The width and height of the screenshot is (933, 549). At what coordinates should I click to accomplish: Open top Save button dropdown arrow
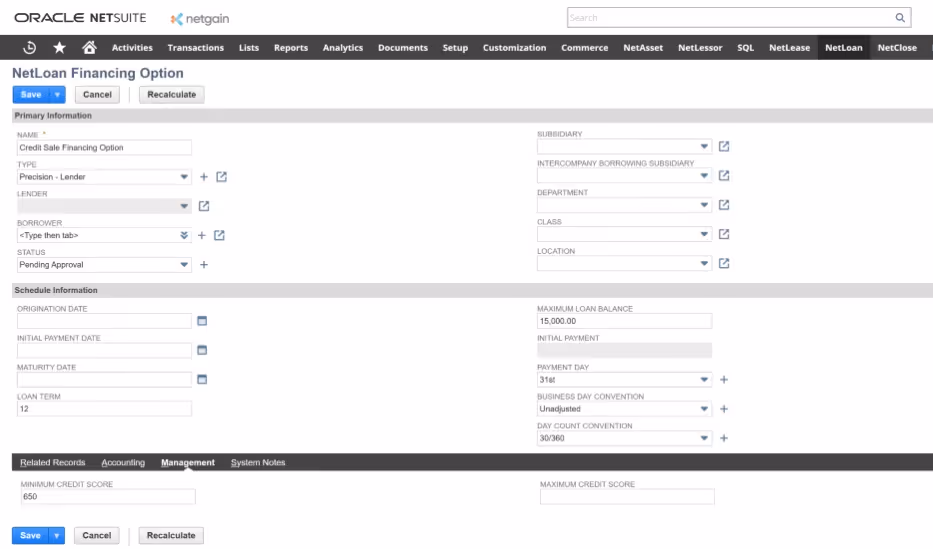click(x=57, y=95)
